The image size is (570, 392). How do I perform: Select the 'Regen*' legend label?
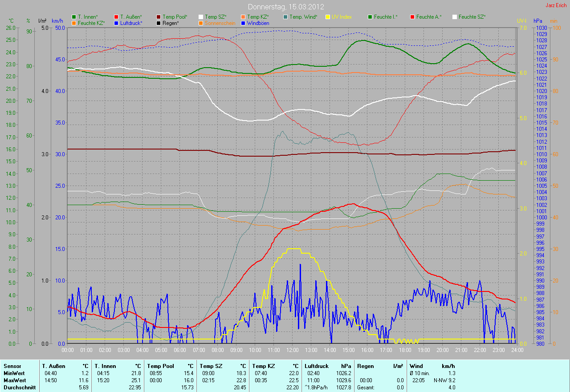click(171, 23)
